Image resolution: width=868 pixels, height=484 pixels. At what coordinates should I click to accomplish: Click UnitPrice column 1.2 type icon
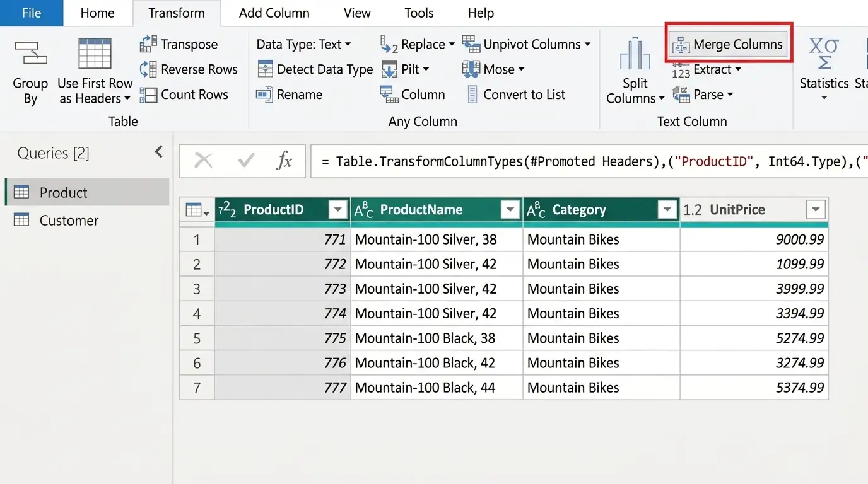pos(693,210)
